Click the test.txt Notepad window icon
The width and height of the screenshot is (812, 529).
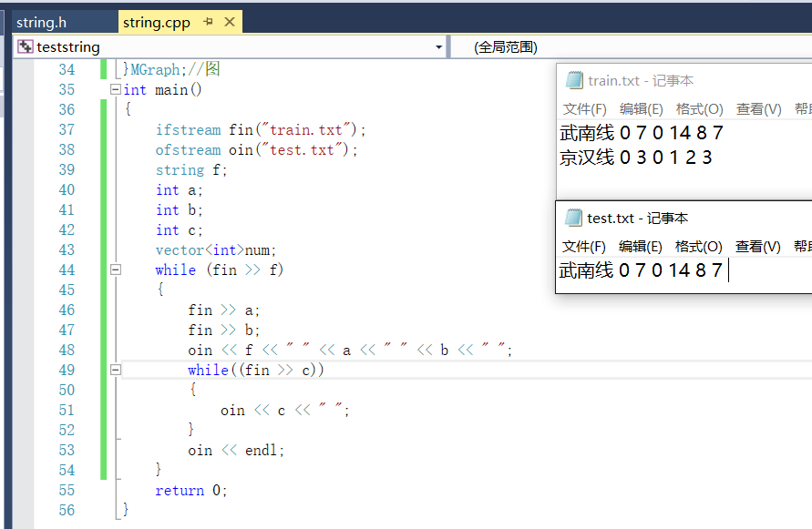click(x=573, y=218)
